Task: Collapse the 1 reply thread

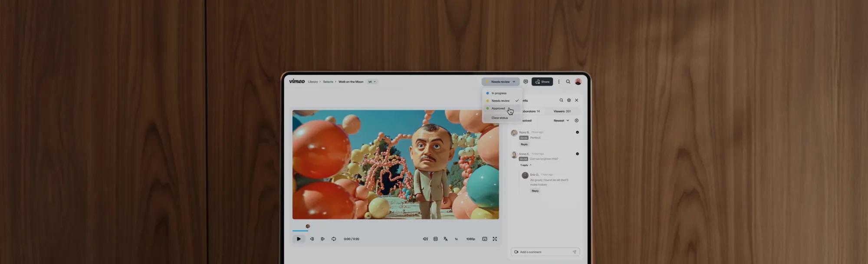Action: coord(526,165)
